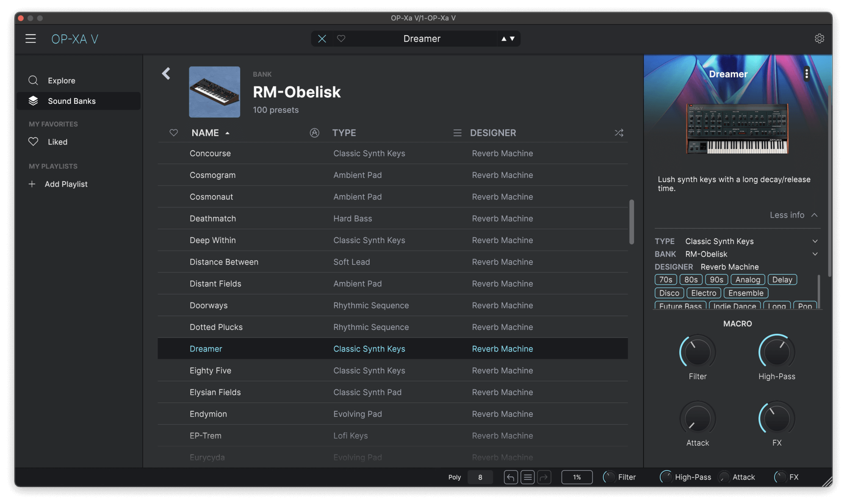
Task: Click the undo arrow in bottom bar
Action: tap(511, 477)
